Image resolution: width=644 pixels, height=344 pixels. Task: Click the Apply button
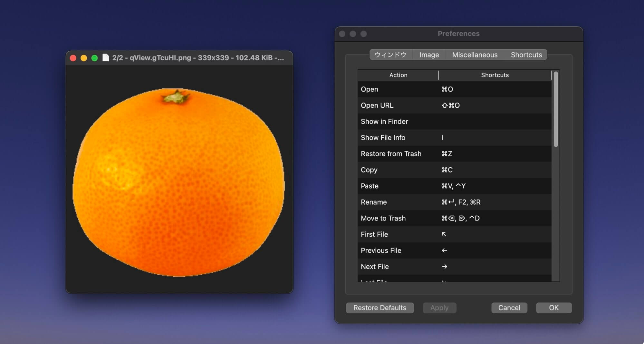[439, 308]
